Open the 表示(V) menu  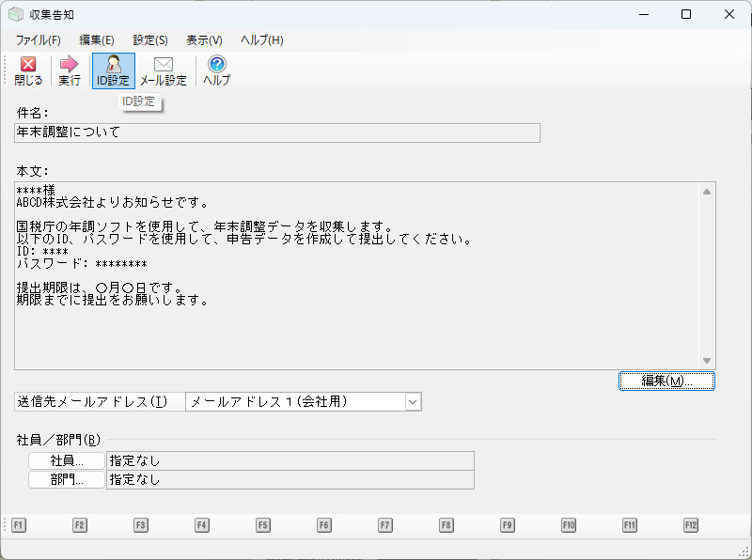point(204,40)
